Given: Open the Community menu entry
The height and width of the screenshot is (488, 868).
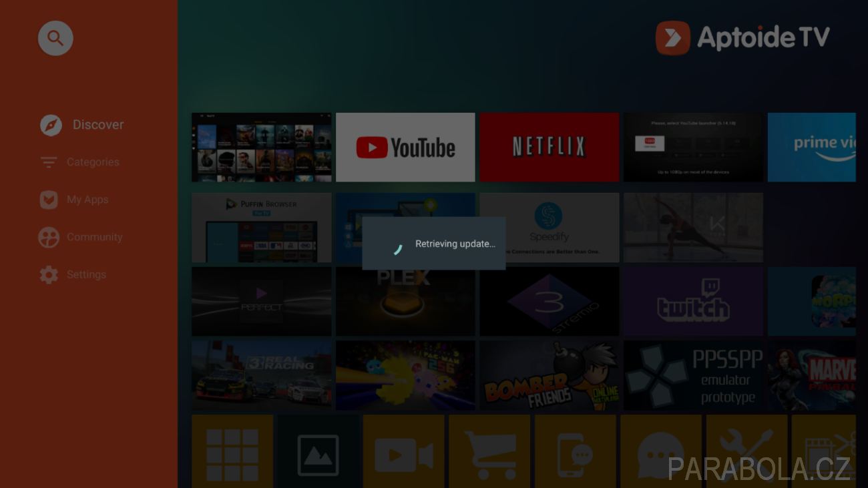Looking at the screenshot, I should tap(81, 237).
